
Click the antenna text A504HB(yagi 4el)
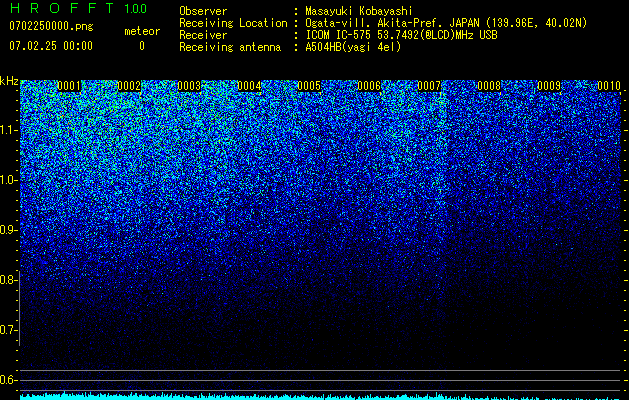pos(353,47)
